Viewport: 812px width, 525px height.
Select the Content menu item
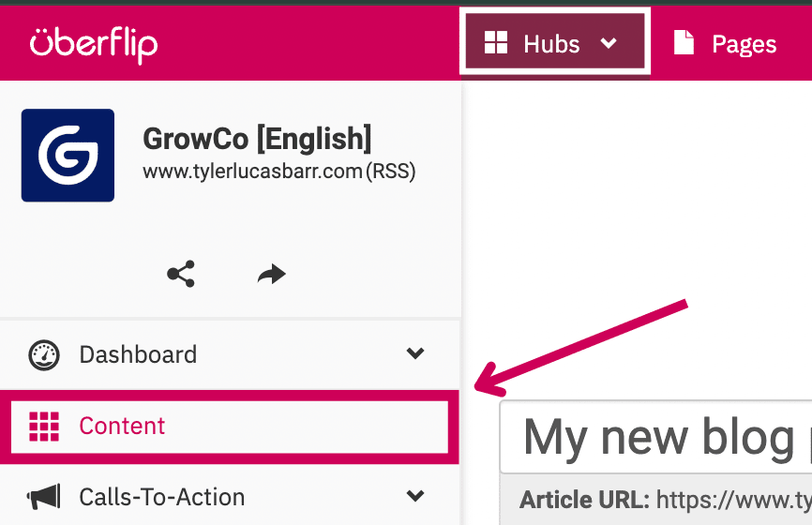pyautogui.click(x=230, y=427)
